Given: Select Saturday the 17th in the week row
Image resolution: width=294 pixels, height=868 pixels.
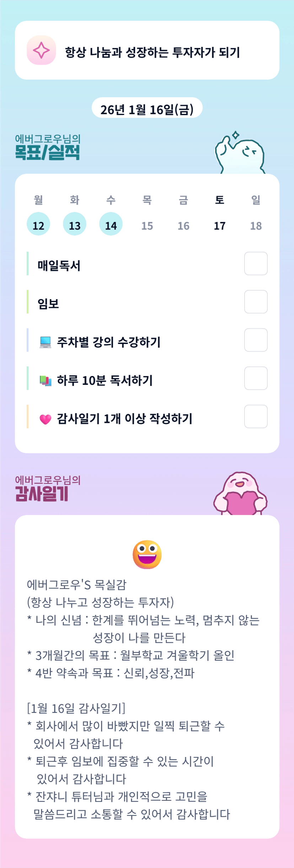Looking at the screenshot, I should click(219, 225).
